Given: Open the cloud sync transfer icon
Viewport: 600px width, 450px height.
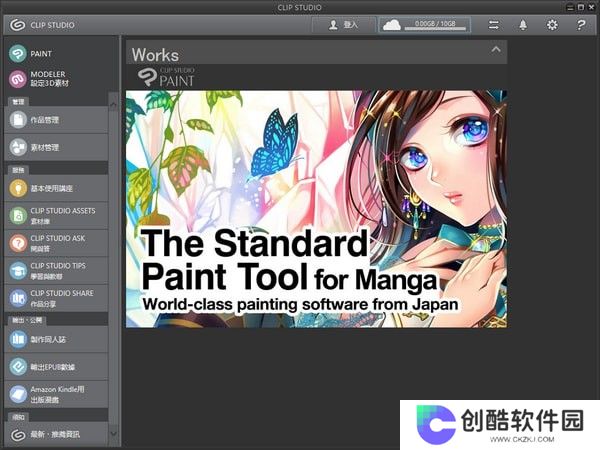Looking at the screenshot, I should point(494,25).
